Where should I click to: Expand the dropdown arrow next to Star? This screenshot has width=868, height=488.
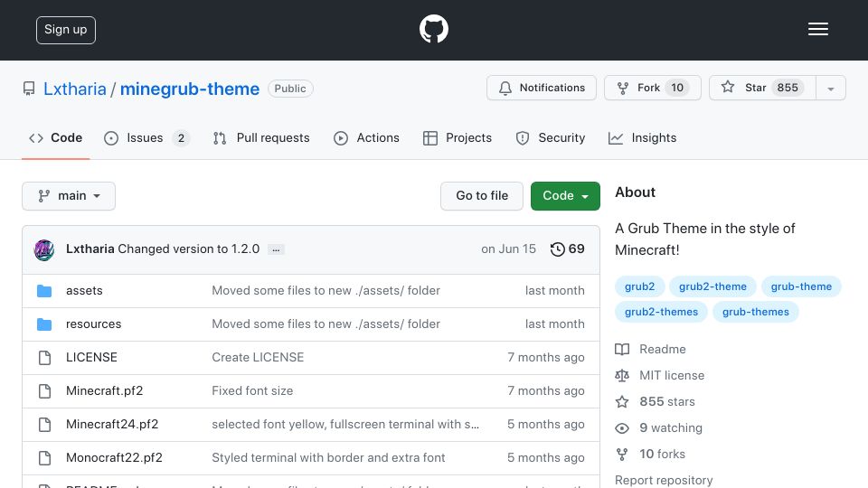point(830,89)
